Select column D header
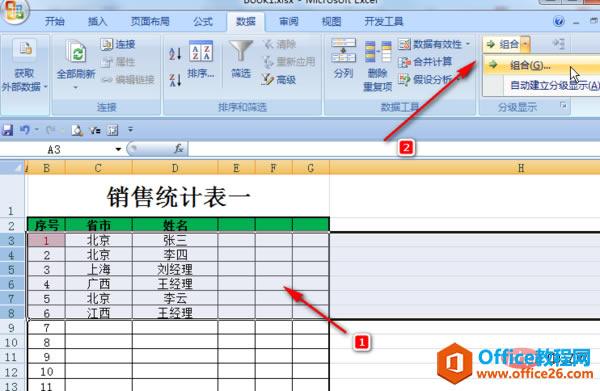600x391 pixels. tap(175, 168)
